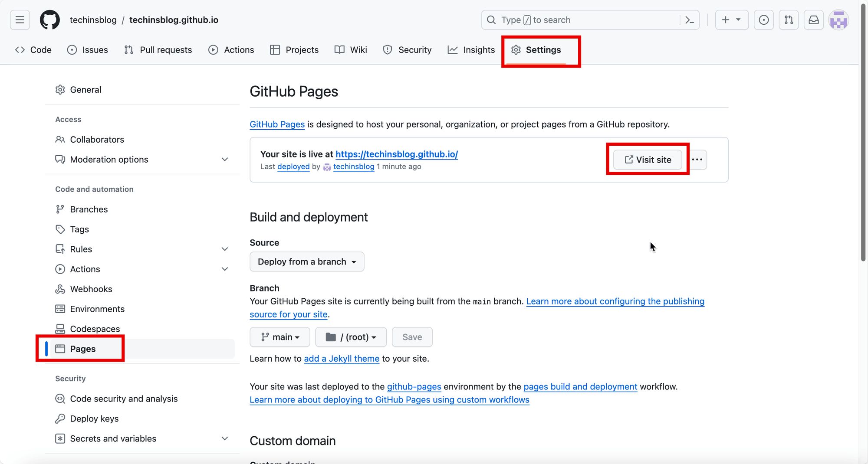
Task: Open Codespaces settings in sidebar
Action: pos(142,329)
